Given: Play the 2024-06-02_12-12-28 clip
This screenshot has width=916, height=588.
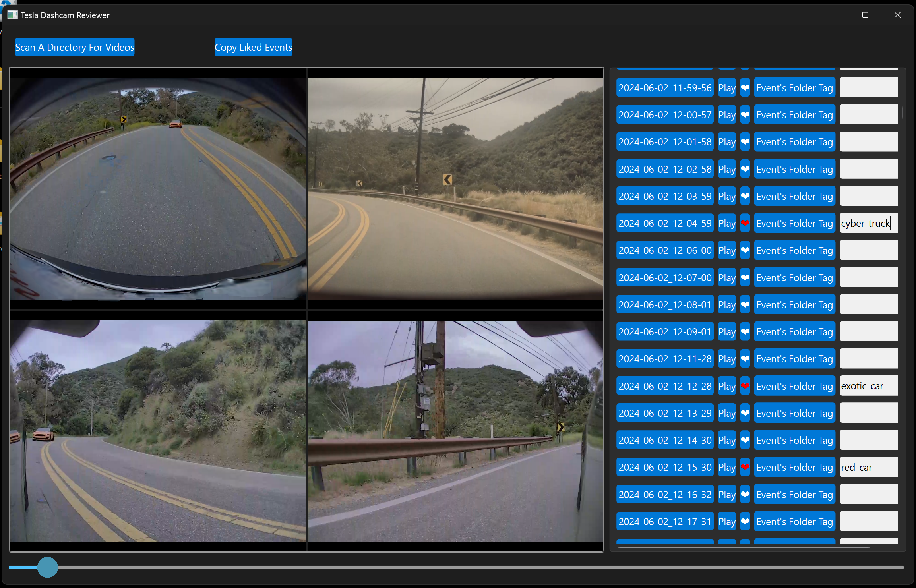Looking at the screenshot, I should tap(727, 386).
